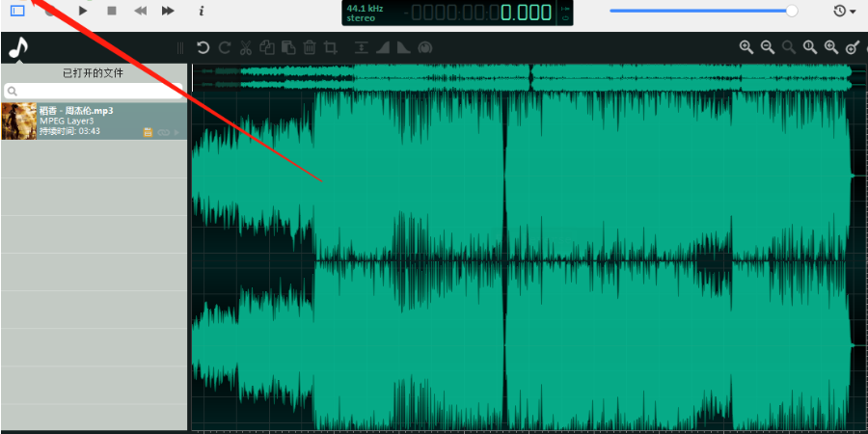Open the history clock dropdown

[x=845, y=11]
